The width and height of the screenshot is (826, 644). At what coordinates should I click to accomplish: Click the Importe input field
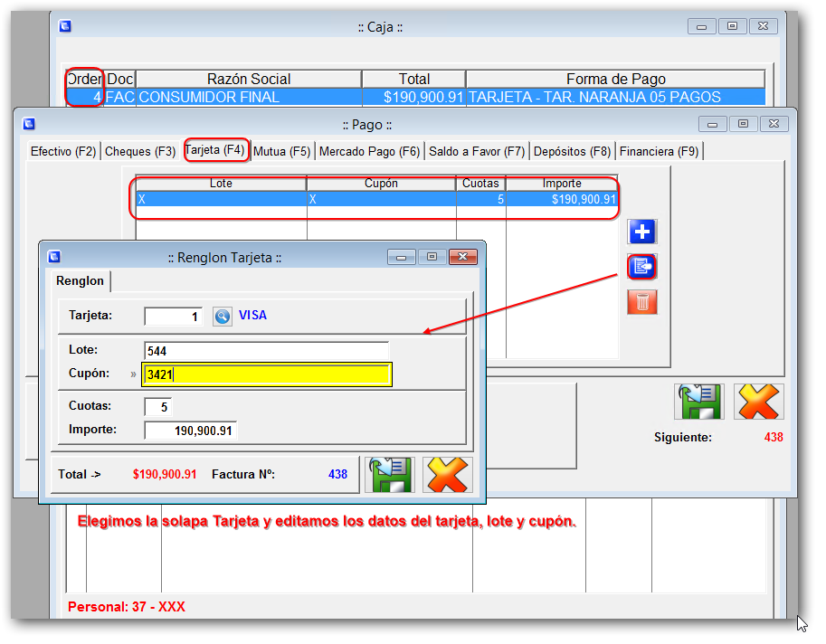(191, 431)
